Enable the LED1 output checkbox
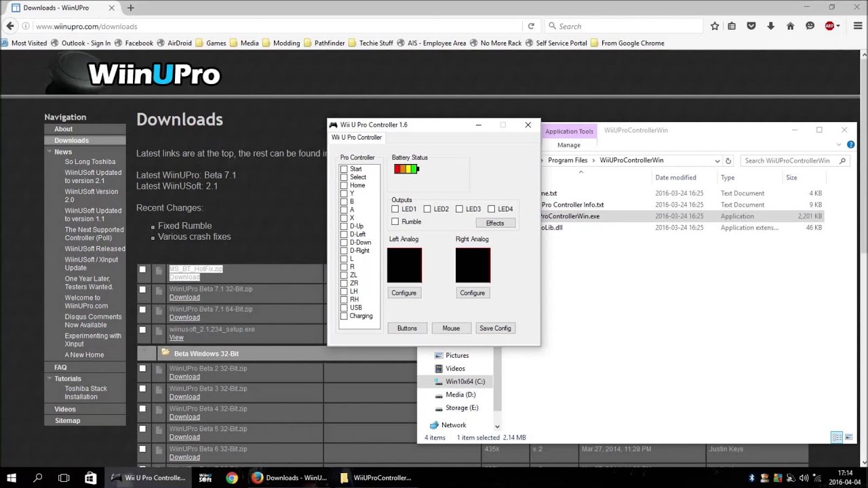Image resolution: width=868 pixels, height=488 pixels. coord(395,209)
